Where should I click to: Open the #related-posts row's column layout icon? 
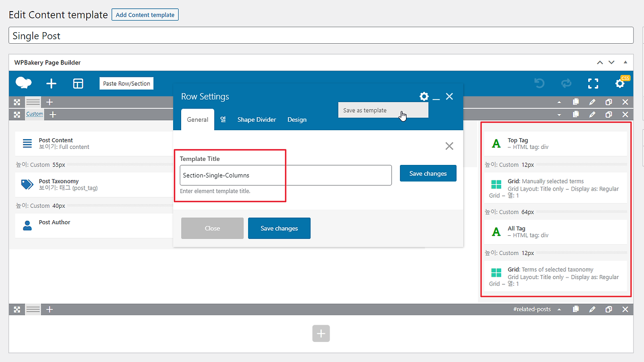33,309
